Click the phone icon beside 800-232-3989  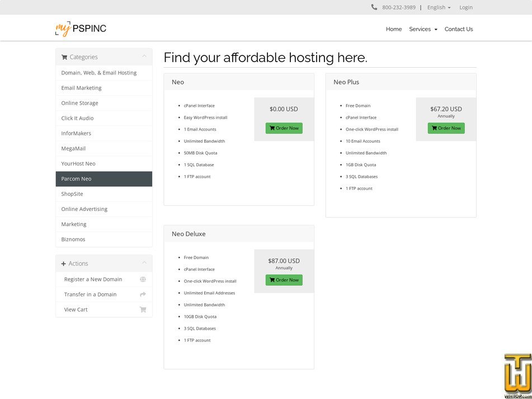click(x=374, y=7)
